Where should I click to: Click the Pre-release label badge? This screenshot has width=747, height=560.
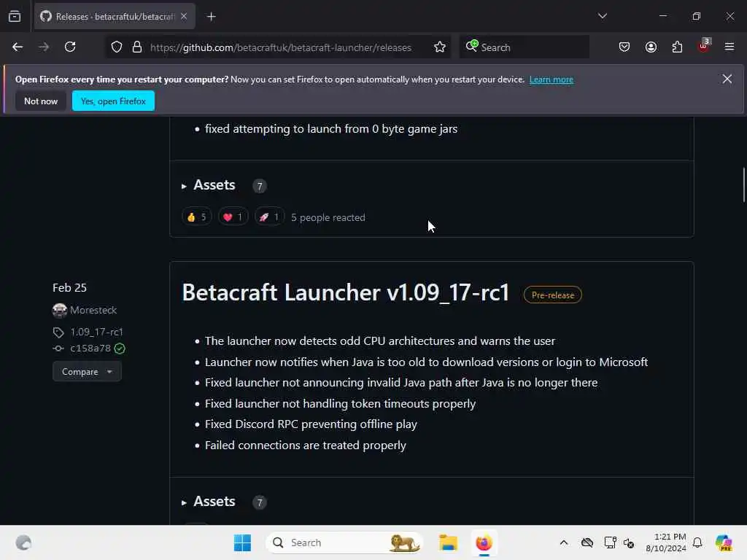(x=553, y=295)
